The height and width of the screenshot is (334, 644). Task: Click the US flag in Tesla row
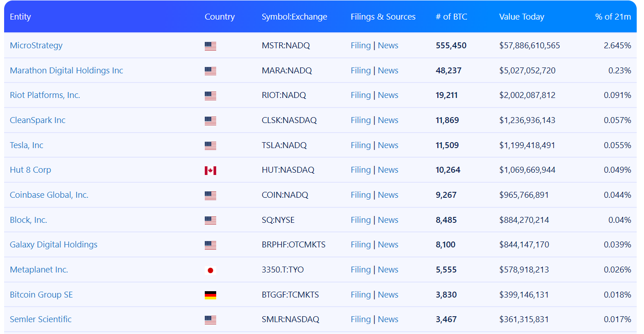click(x=210, y=146)
